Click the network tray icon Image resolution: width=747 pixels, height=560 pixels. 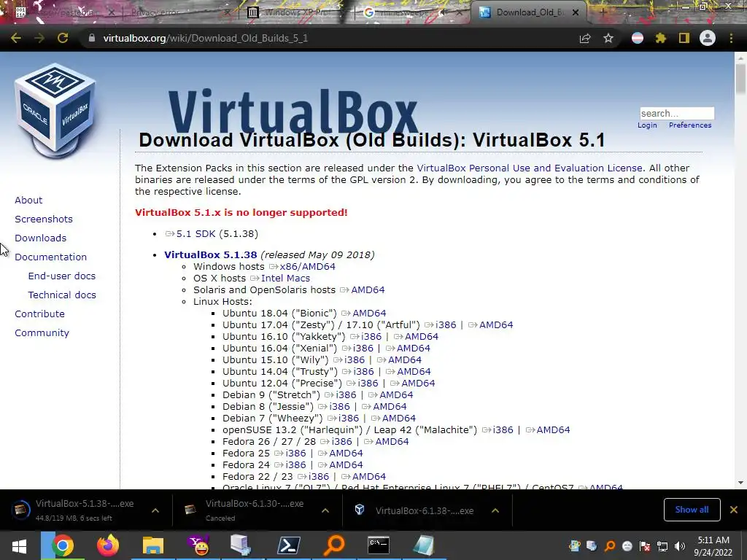(x=662, y=546)
